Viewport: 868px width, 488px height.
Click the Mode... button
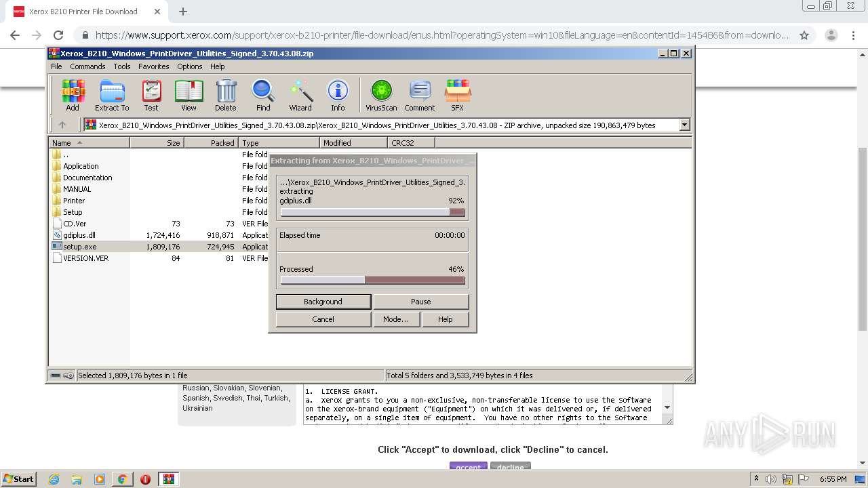(x=396, y=319)
